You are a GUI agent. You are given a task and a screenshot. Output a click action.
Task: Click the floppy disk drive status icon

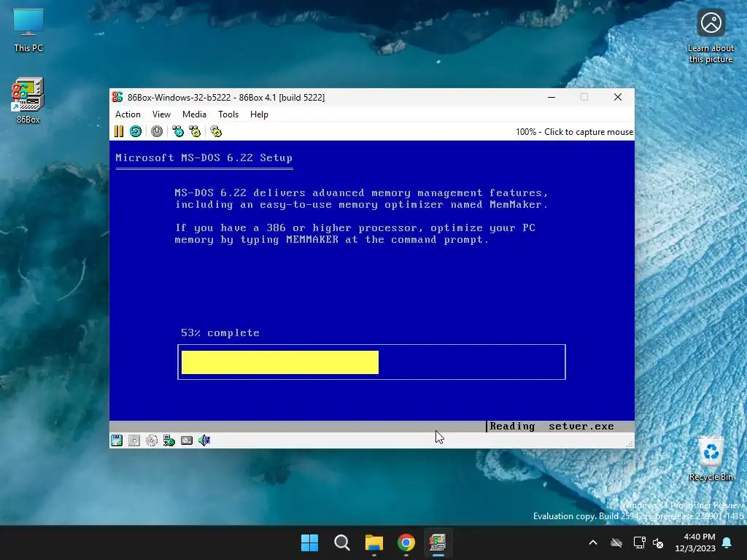pyautogui.click(x=117, y=440)
